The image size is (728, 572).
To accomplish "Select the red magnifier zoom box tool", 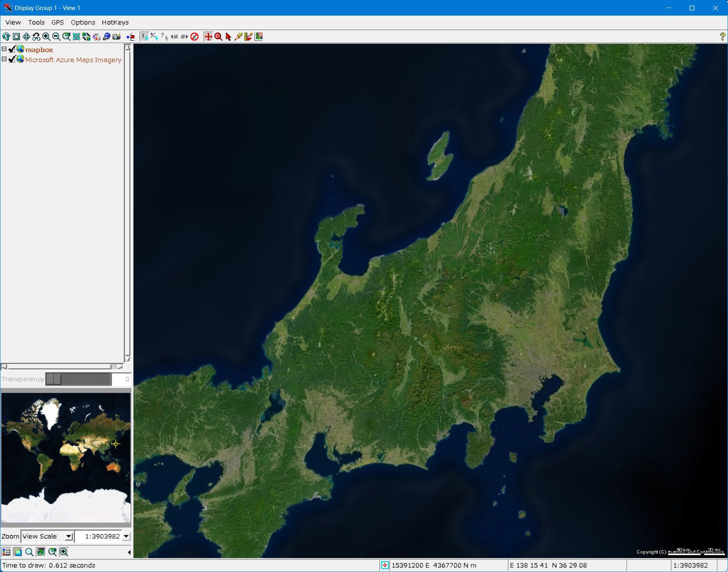I will pos(218,37).
